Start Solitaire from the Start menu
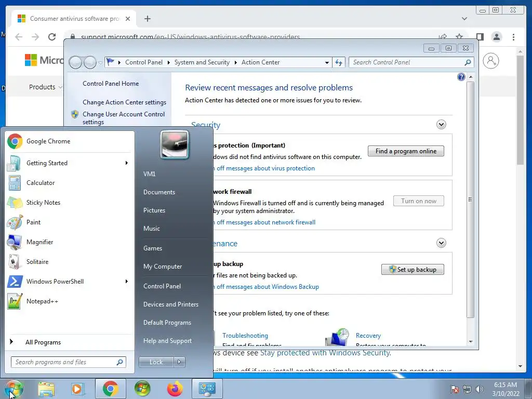The height and width of the screenshot is (399, 532). tap(70, 262)
